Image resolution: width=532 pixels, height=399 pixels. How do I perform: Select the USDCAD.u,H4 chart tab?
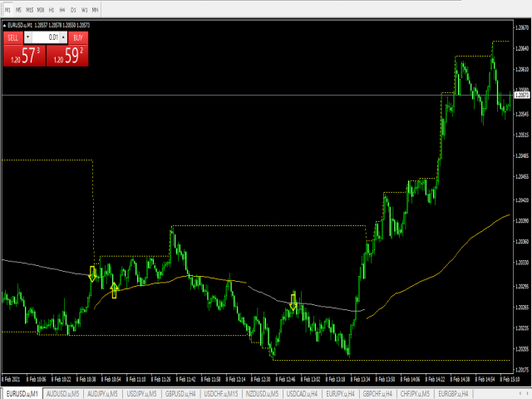point(302,393)
